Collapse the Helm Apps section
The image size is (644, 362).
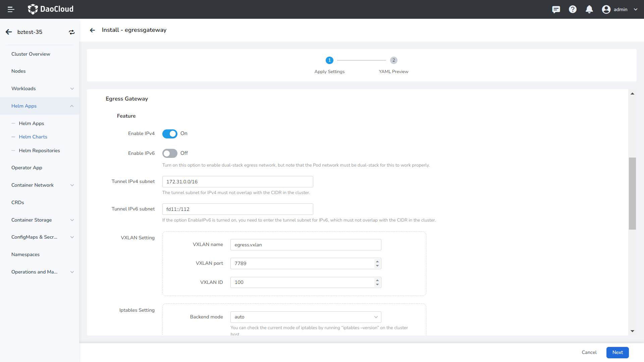click(x=40, y=106)
